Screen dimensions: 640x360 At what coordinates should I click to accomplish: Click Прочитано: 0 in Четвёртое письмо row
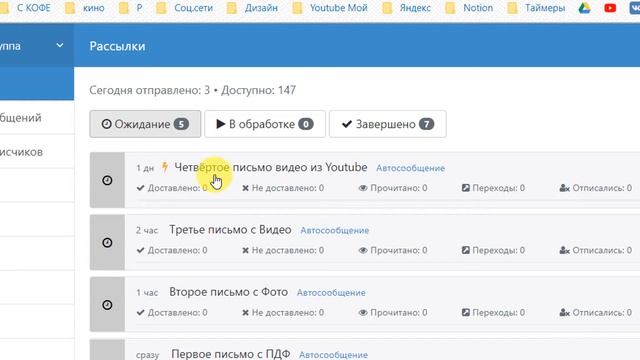(x=393, y=188)
